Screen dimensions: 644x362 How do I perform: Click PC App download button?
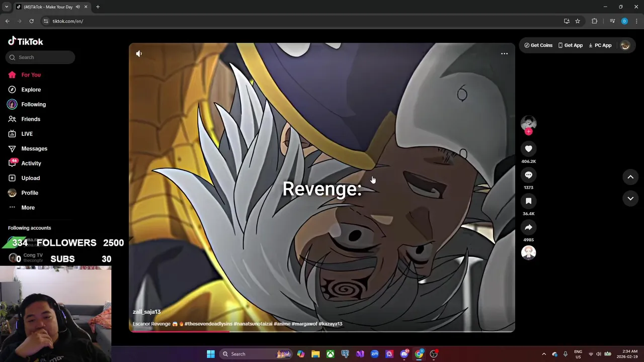pos(600,45)
